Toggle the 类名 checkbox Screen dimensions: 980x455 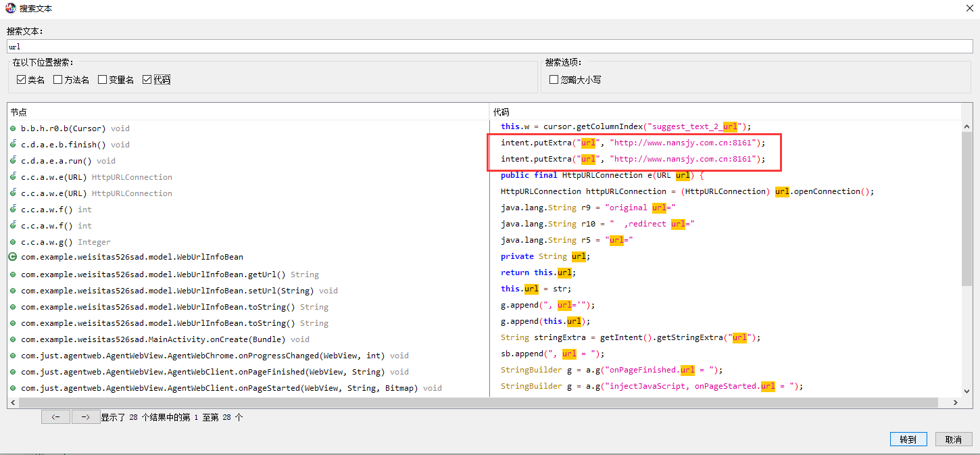pos(22,80)
